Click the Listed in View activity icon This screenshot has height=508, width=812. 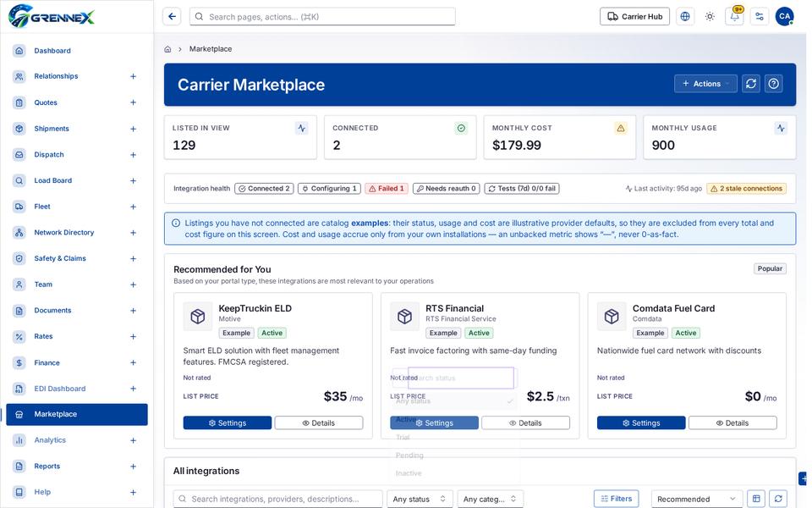301,128
